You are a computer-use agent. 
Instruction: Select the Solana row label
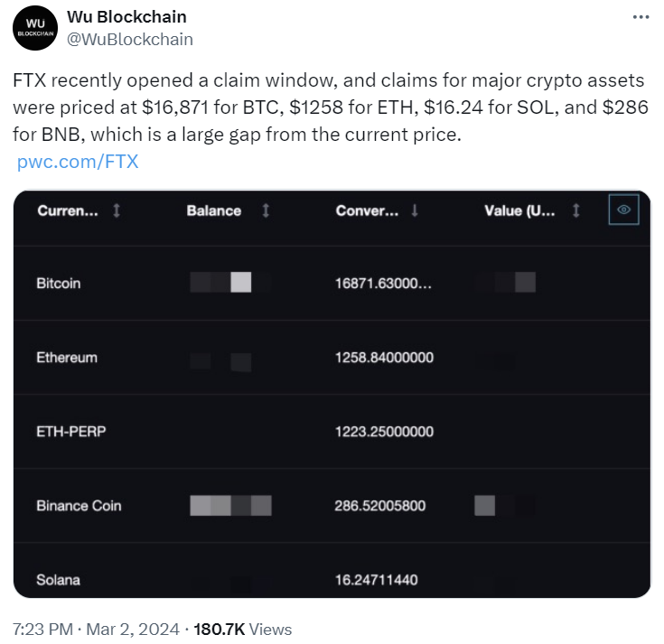(x=58, y=580)
